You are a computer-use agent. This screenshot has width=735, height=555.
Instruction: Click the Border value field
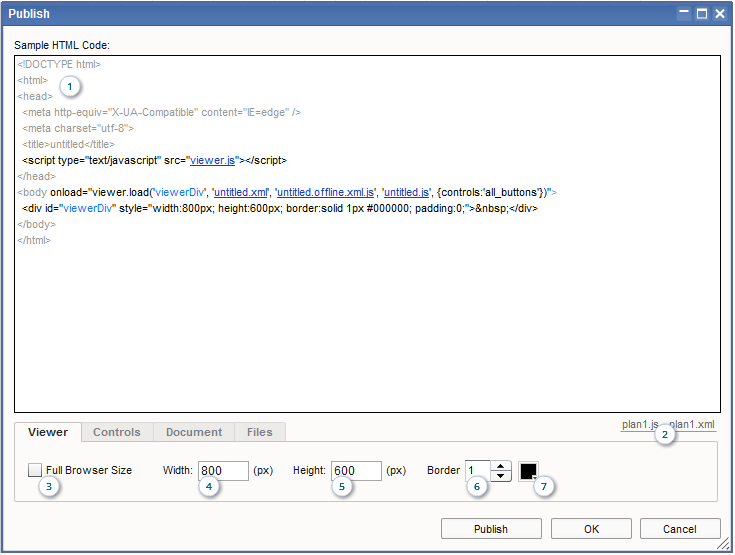(x=478, y=471)
